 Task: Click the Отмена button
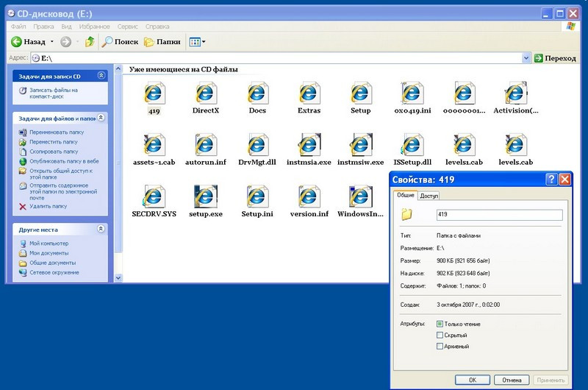coord(512,380)
